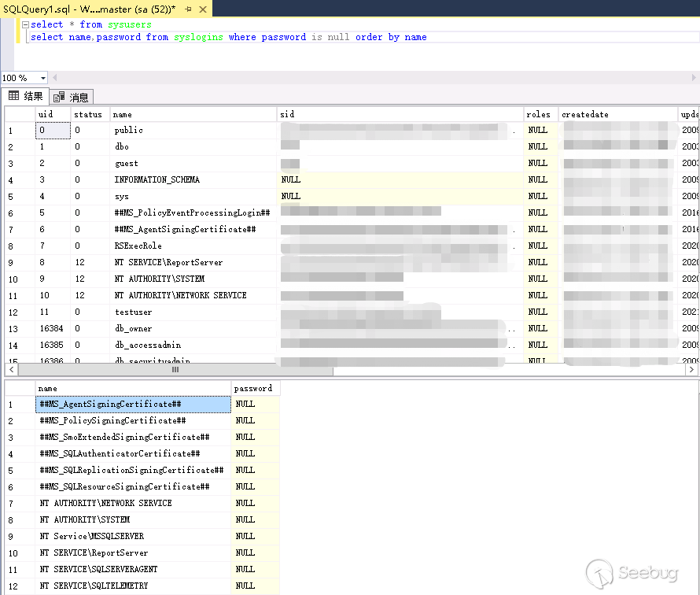Viewport: 700px width, 595px height.
Task: Collapse the select statement outline block
Action: (25, 24)
